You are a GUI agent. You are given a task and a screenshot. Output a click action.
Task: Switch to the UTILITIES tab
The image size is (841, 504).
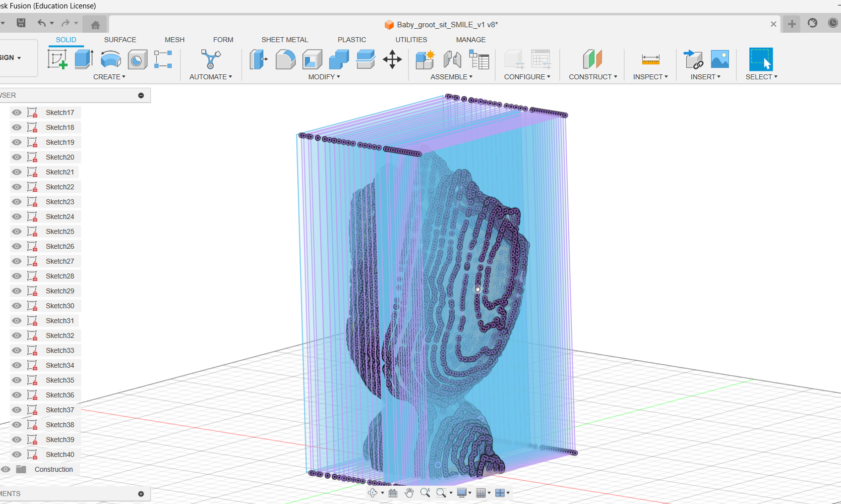pos(411,40)
